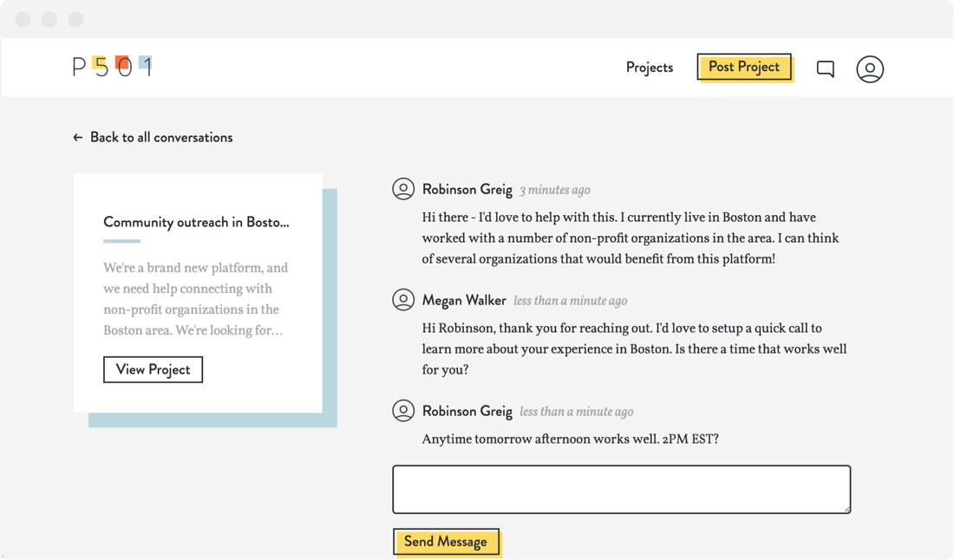The height and width of the screenshot is (560, 954).
Task: Click the Community outreach in Bosto... title
Action: click(x=196, y=222)
